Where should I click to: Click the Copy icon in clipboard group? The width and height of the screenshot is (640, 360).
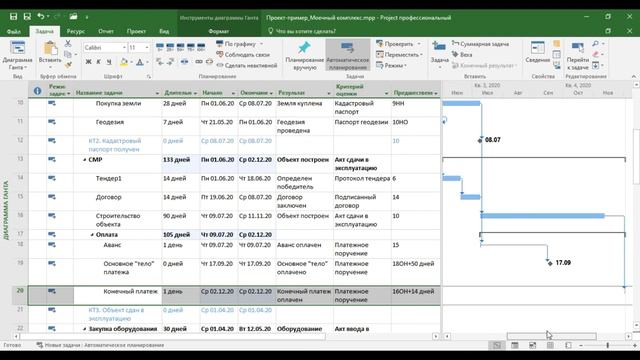[68, 54]
